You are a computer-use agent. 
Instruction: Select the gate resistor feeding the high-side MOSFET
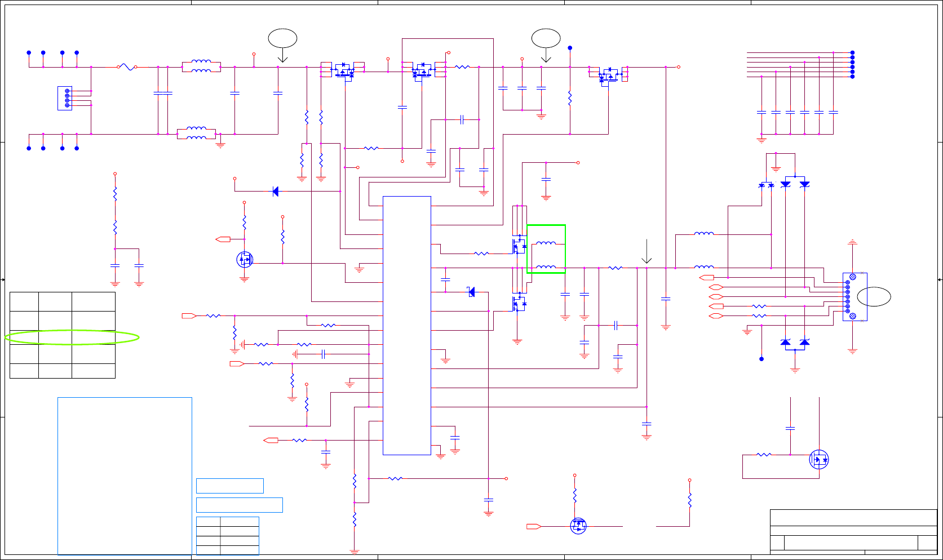click(481, 254)
